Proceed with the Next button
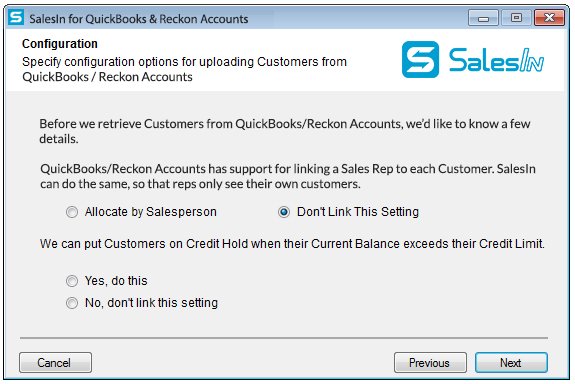575x384 pixels. coord(511,363)
